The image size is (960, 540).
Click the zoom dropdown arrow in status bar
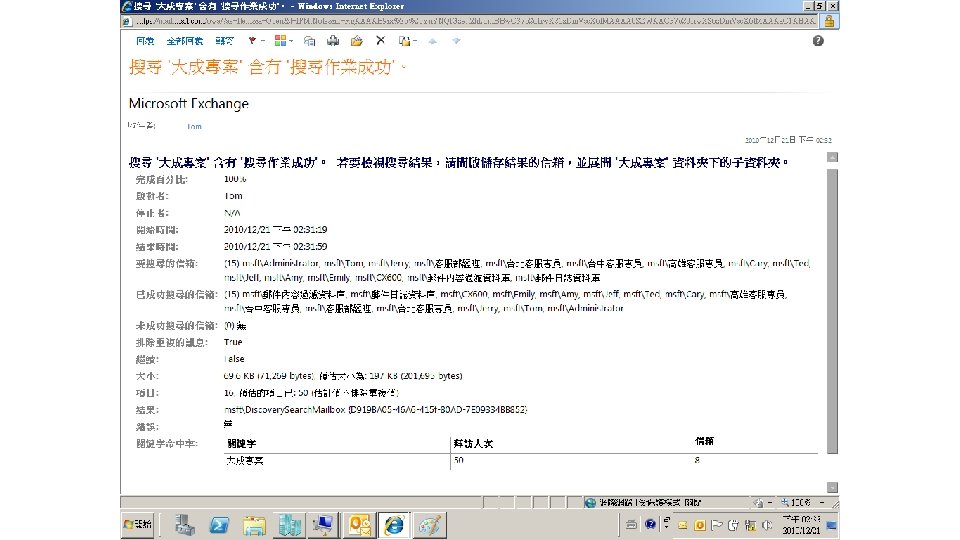tap(822, 503)
